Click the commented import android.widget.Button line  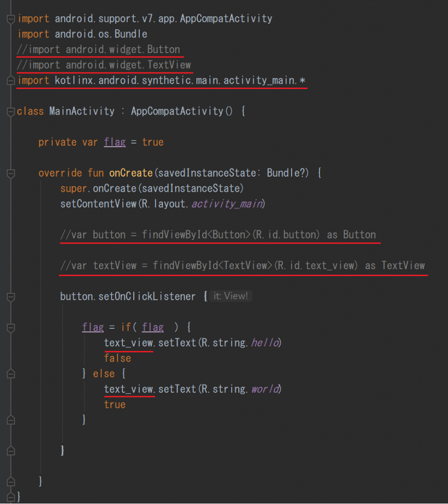[x=98, y=49]
